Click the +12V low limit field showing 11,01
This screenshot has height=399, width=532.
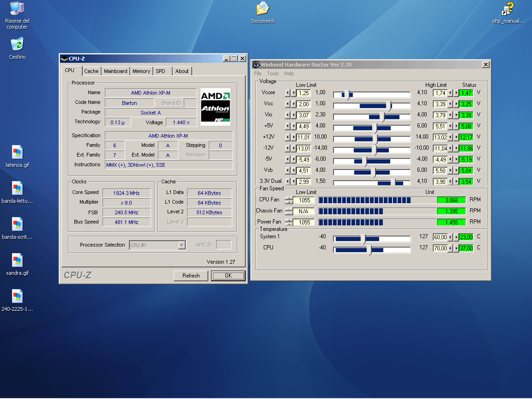304,138
